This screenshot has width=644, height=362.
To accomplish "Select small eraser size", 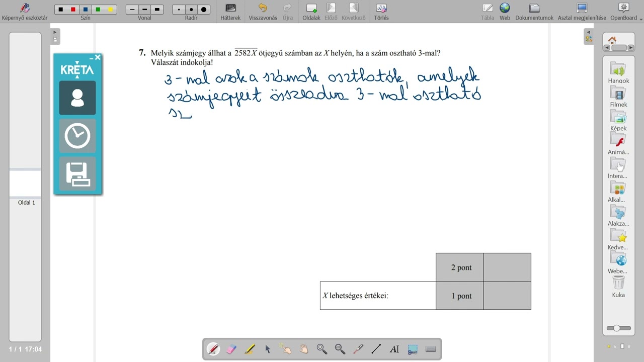I will (179, 10).
